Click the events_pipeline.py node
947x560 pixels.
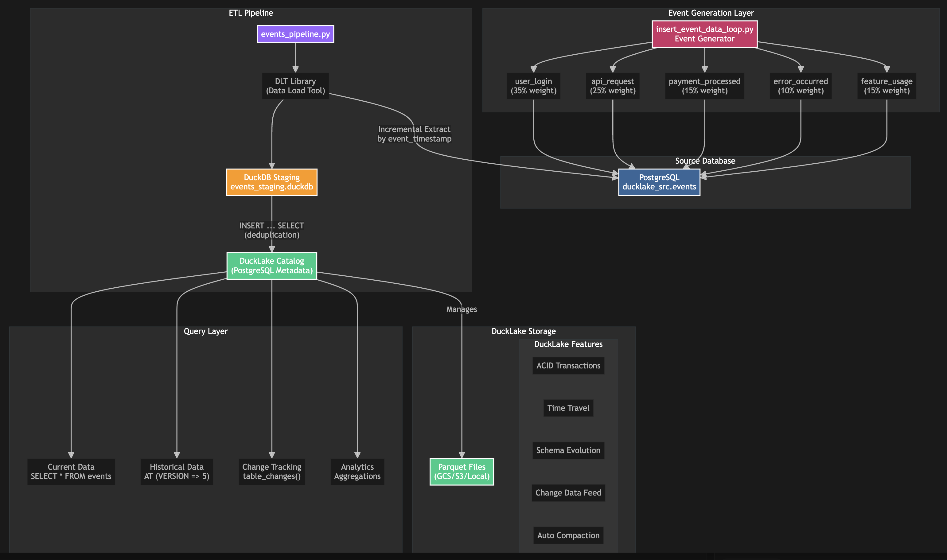295,34
